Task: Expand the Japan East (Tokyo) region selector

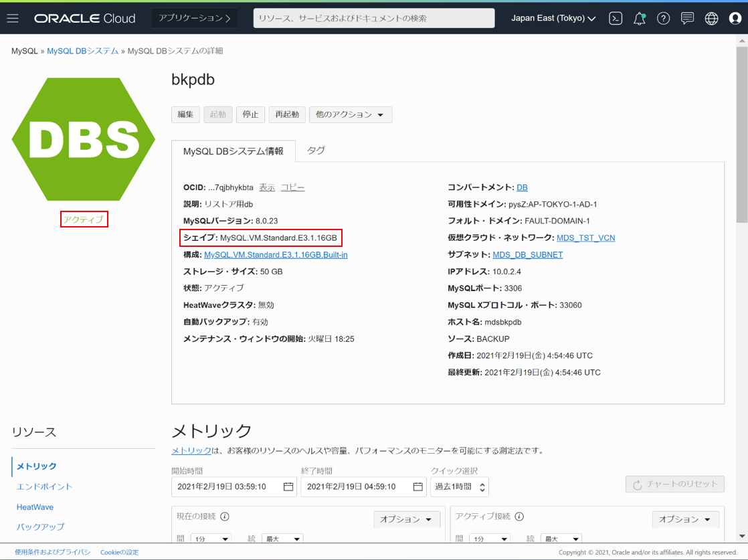Action: (x=553, y=19)
